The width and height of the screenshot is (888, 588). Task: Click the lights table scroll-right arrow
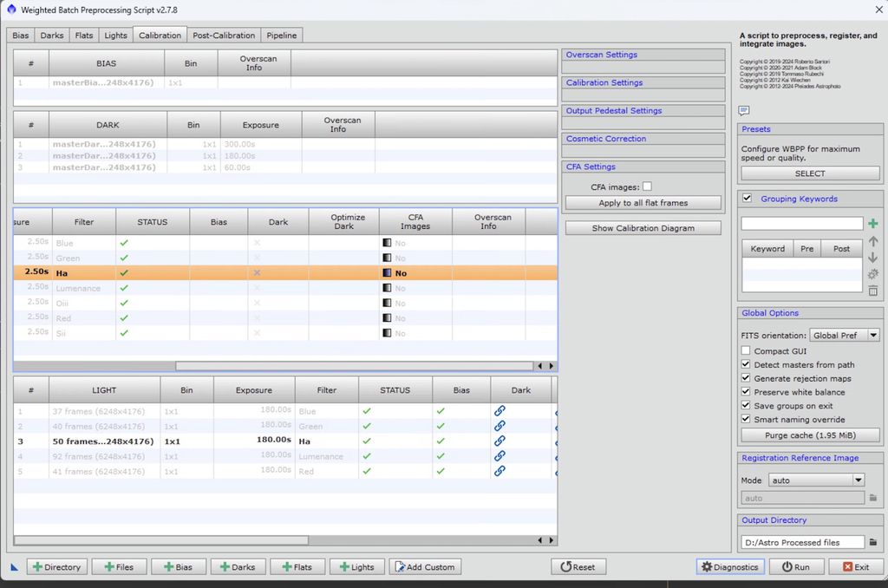551,540
